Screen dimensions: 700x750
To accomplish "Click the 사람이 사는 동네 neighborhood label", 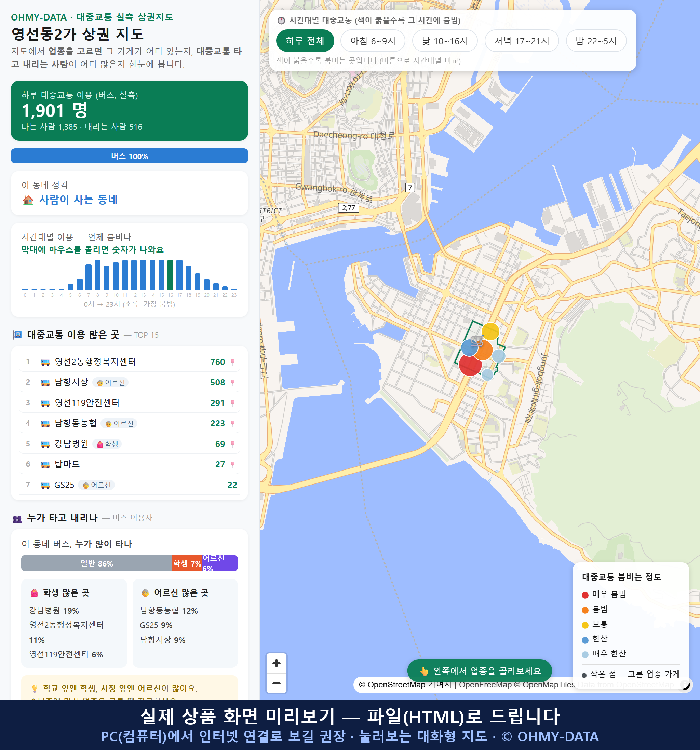I will pyautogui.click(x=79, y=200).
